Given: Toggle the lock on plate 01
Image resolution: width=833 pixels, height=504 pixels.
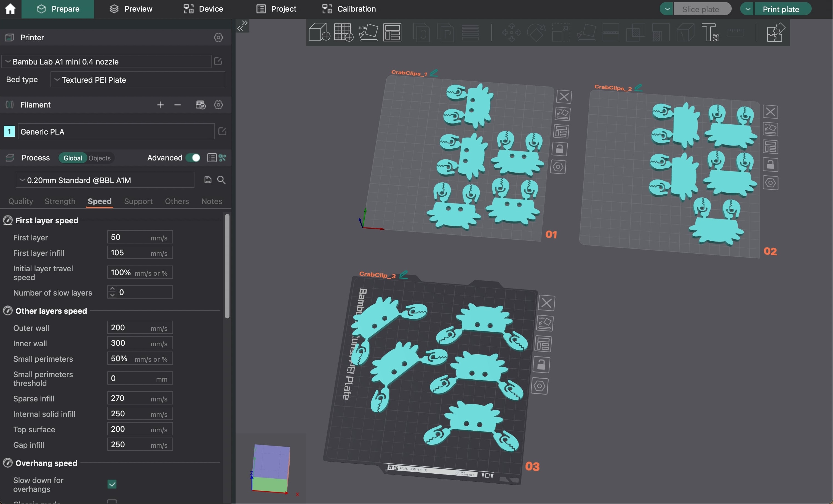Looking at the screenshot, I should click(559, 149).
